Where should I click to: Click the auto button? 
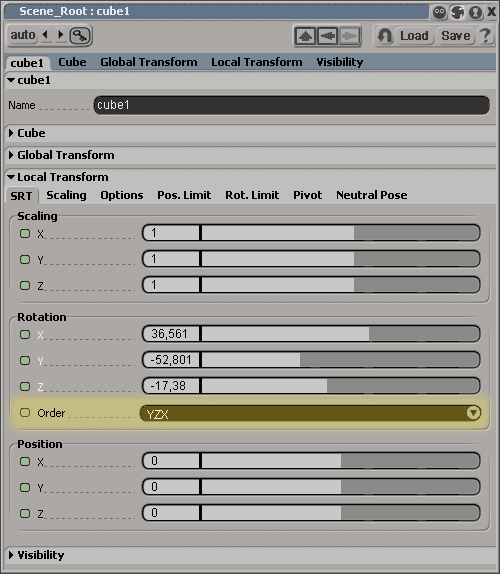point(23,35)
